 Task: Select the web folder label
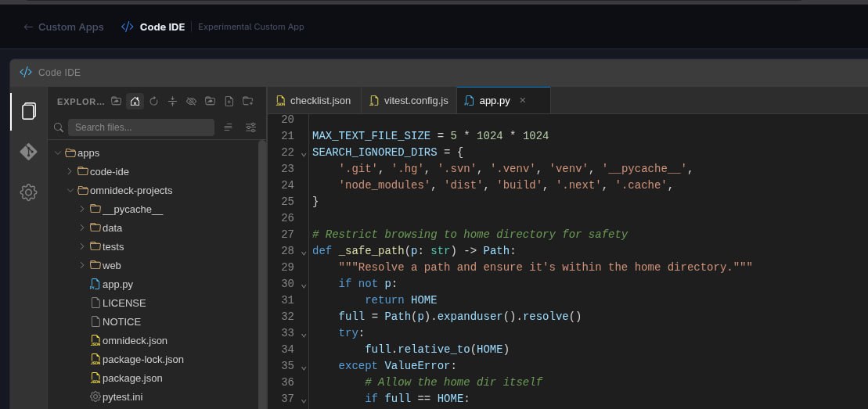(x=111, y=266)
